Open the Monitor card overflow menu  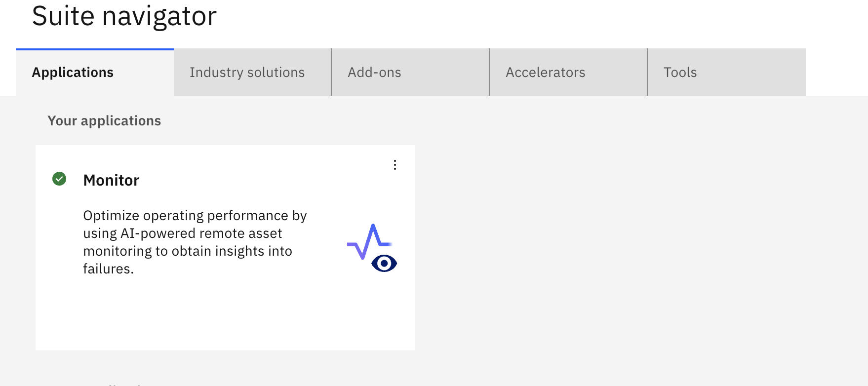[x=395, y=165]
